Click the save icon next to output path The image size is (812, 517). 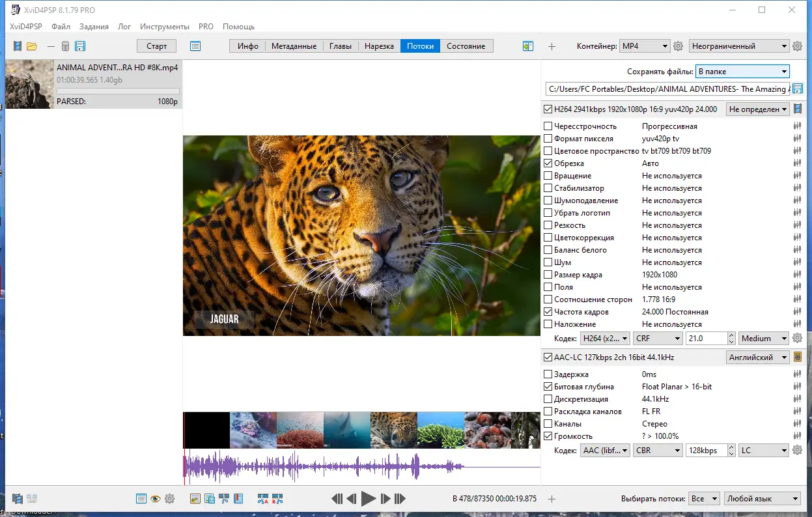(x=798, y=89)
